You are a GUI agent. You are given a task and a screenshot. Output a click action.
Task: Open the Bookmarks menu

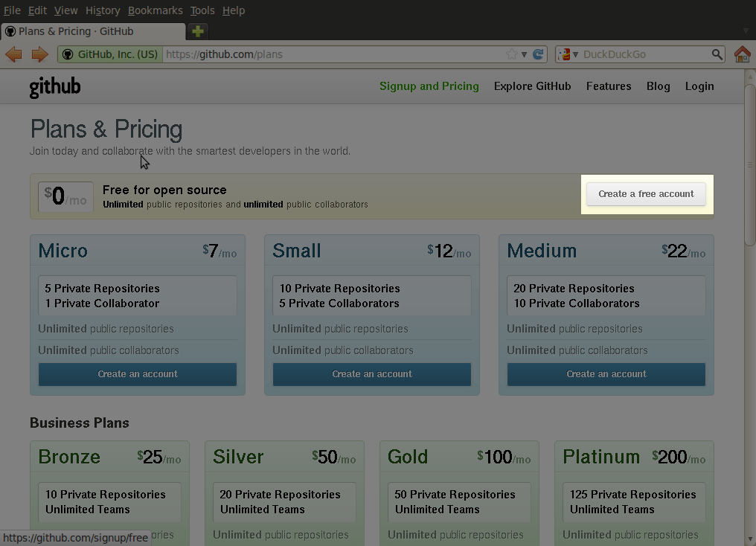pyautogui.click(x=156, y=10)
